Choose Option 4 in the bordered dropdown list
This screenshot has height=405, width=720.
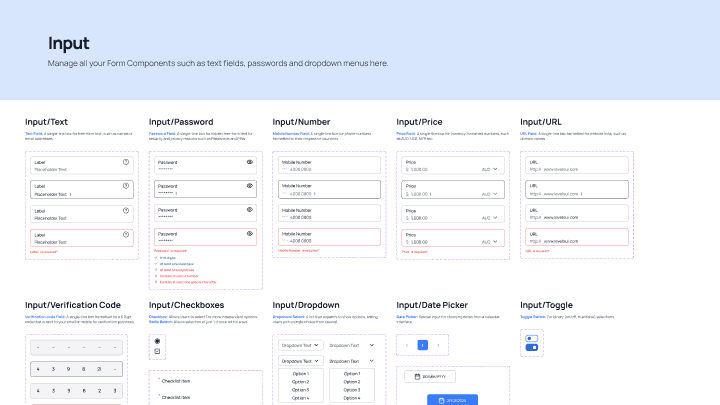tap(301, 398)
